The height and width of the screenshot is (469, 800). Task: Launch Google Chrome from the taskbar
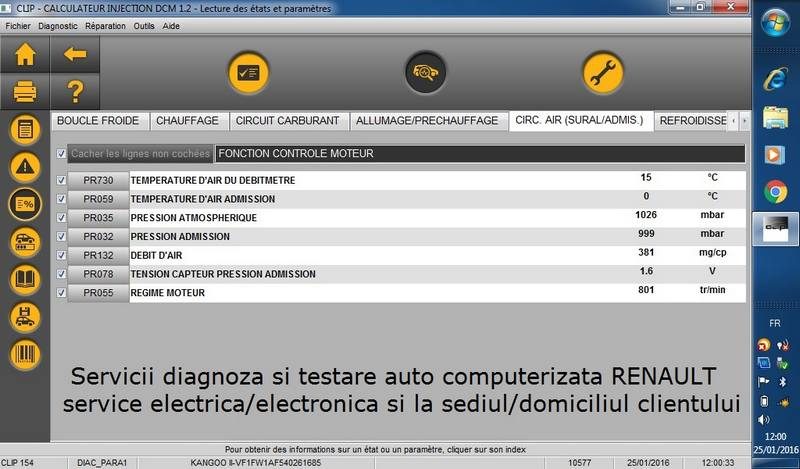tap(775, 189)
